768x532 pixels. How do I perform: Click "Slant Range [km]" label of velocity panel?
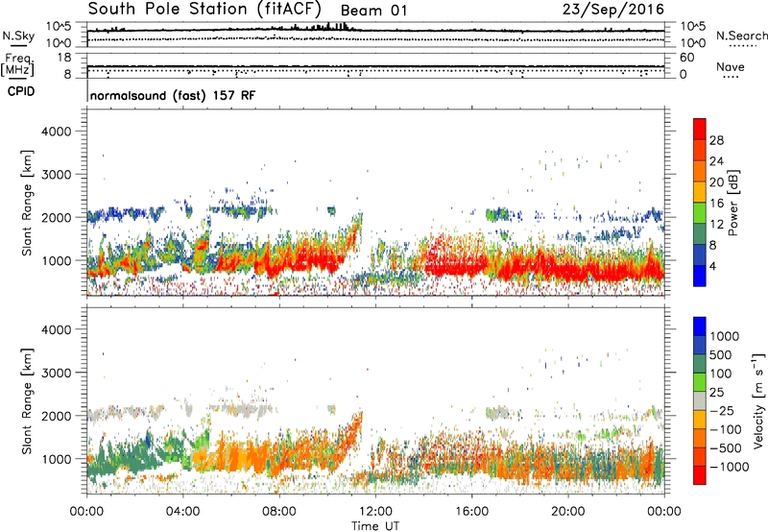27,401
